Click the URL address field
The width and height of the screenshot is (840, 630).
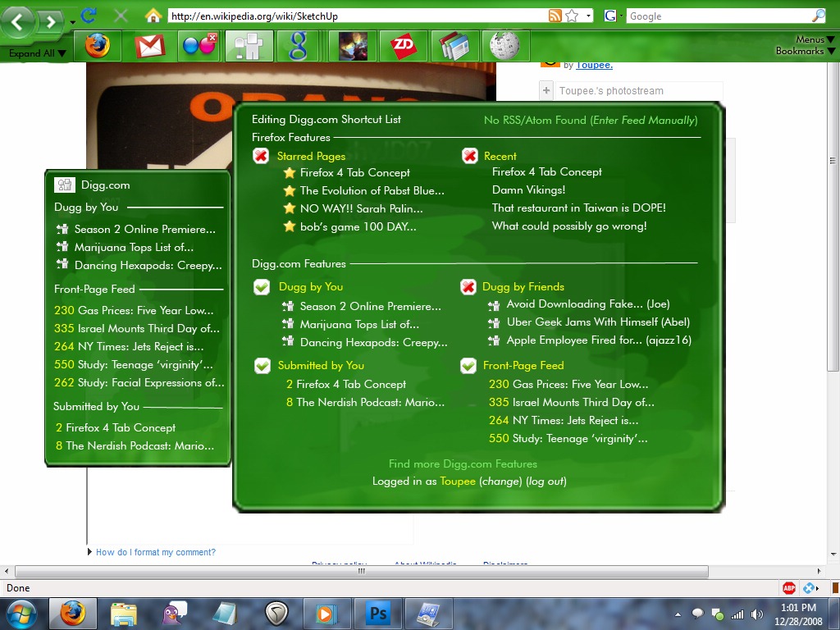point(358,16)
